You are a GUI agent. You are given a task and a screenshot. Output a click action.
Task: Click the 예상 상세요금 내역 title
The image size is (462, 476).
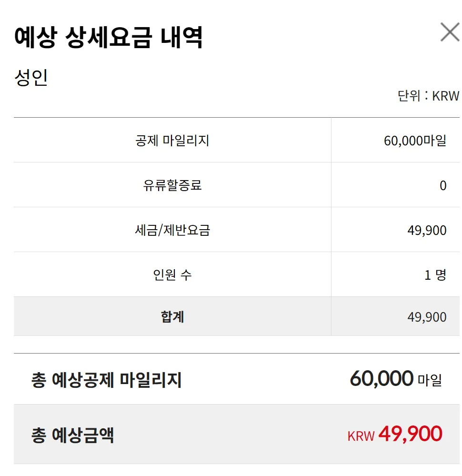point(109,38)
